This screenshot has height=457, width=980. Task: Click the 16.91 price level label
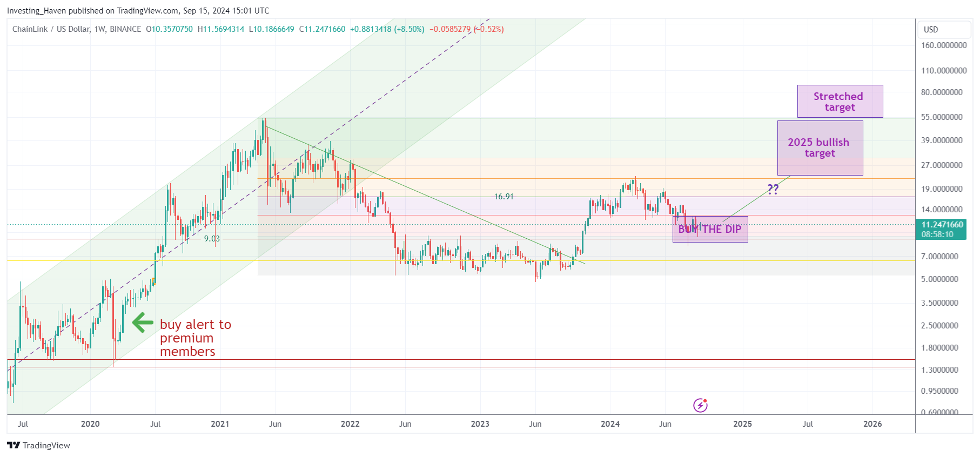pos(504,197)
